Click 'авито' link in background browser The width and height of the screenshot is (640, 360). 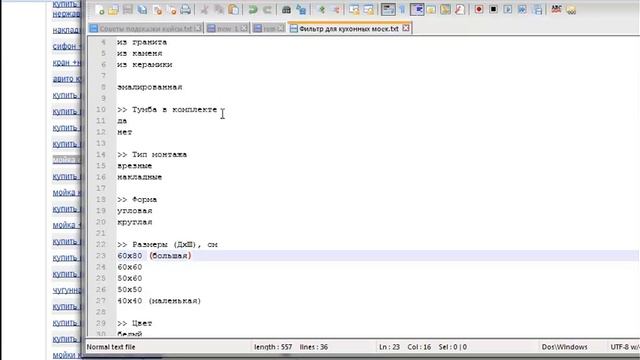point(66,79)
